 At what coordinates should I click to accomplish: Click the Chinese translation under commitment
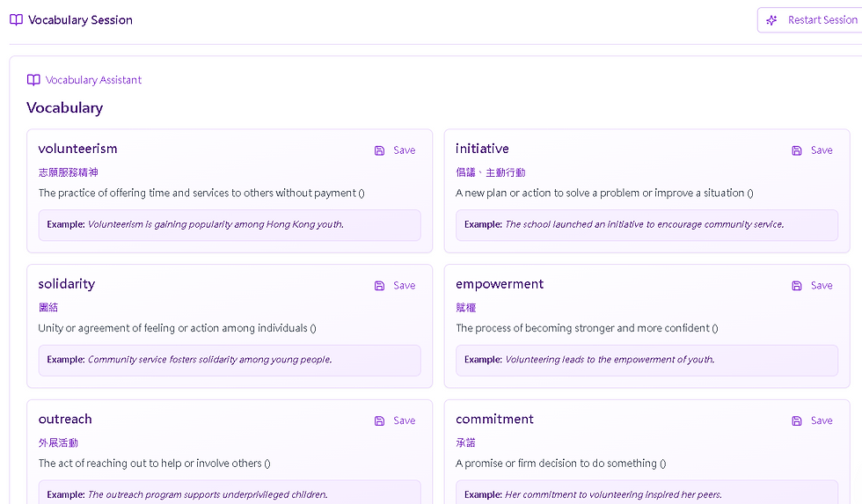click(465, 443)
